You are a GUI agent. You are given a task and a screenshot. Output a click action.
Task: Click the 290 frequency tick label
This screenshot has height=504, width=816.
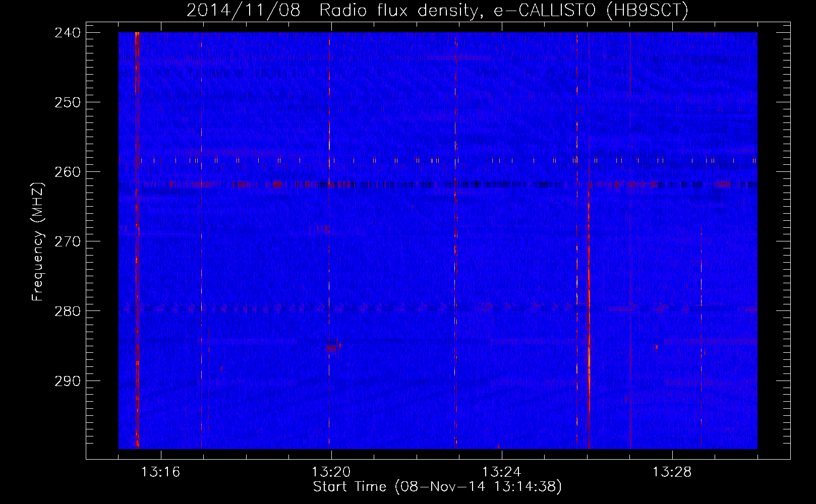(68, 381)
